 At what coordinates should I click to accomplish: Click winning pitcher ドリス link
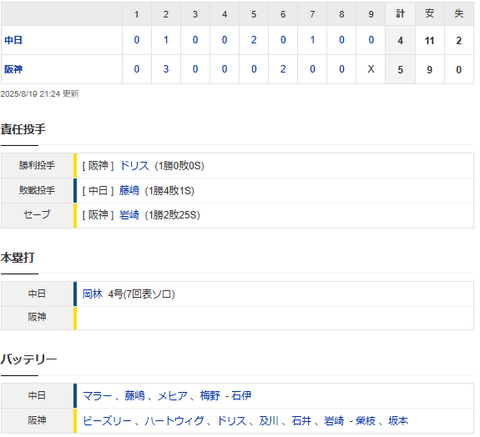(x=134, y=166)
